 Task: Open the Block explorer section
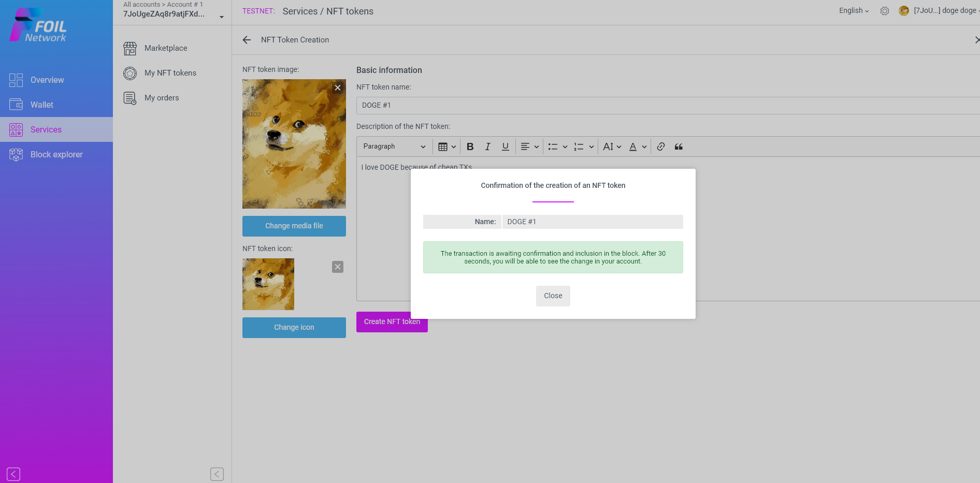[56, 154]
